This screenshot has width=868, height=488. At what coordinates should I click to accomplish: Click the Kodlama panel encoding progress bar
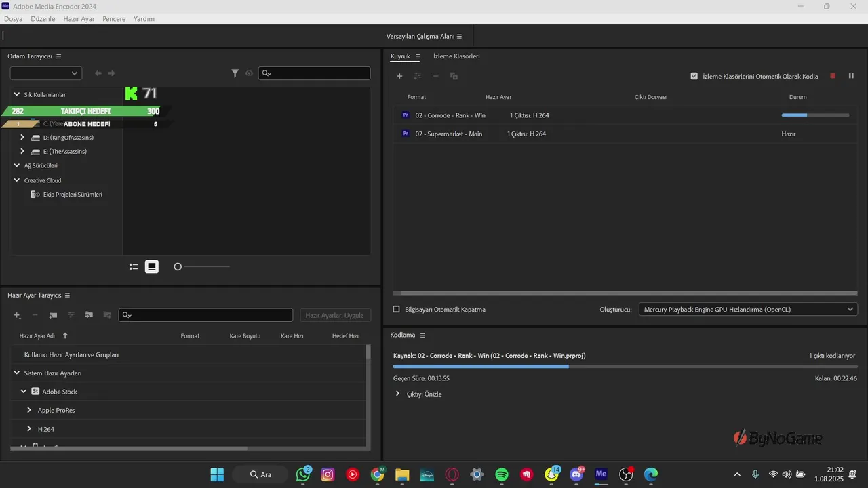click(625, 366)
